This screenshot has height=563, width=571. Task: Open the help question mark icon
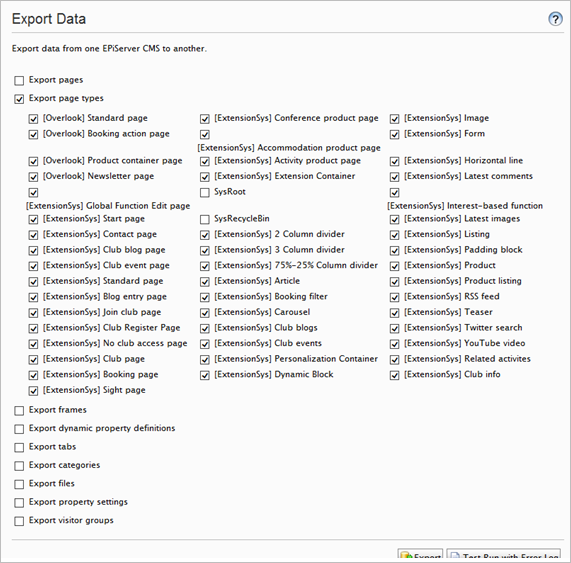click(x=555, y=19)
